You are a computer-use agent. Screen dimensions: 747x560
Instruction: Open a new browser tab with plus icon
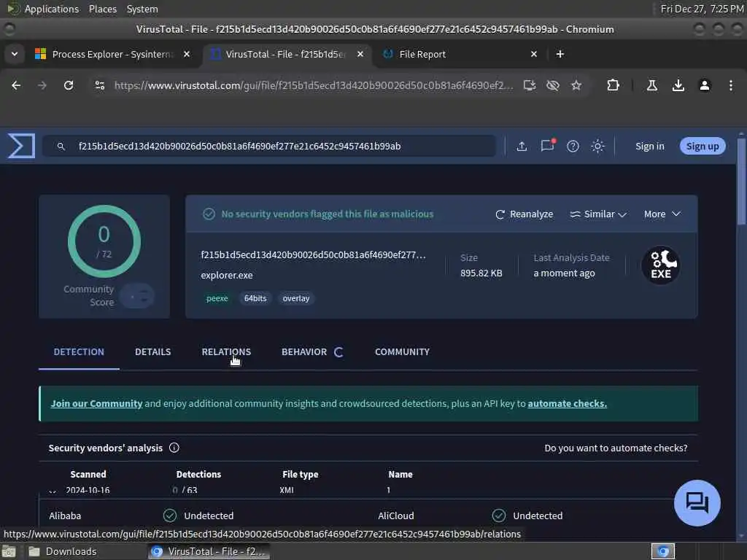click(x=560, y=54)
